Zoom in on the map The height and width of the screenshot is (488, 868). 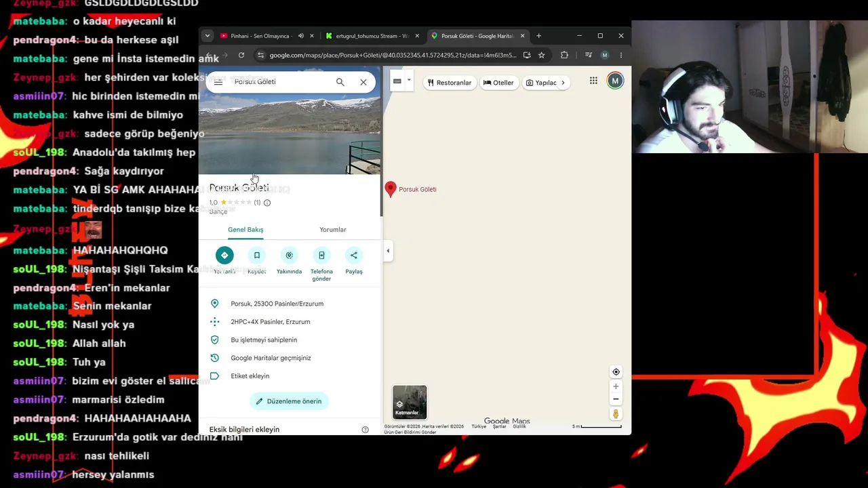616,387
